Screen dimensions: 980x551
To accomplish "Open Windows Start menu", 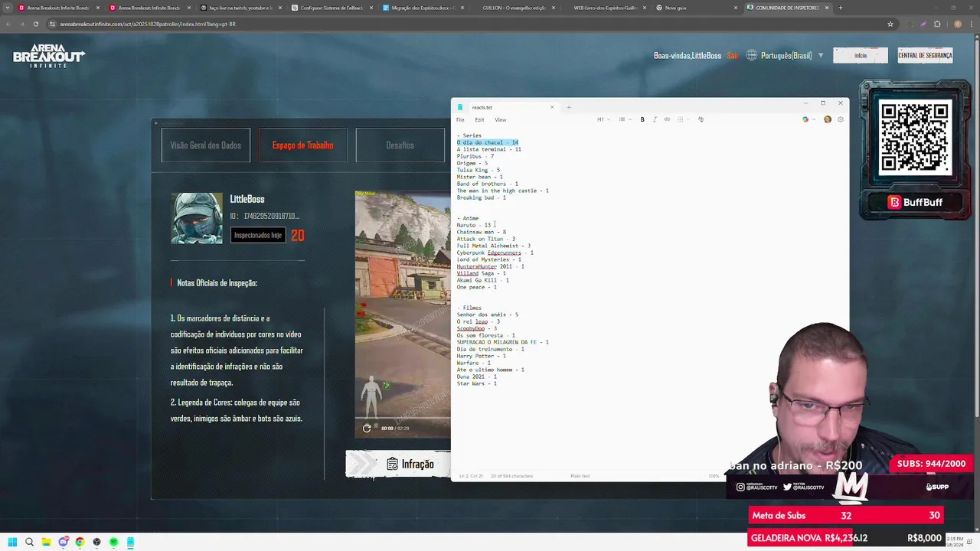I will click(x=12, y=542).
